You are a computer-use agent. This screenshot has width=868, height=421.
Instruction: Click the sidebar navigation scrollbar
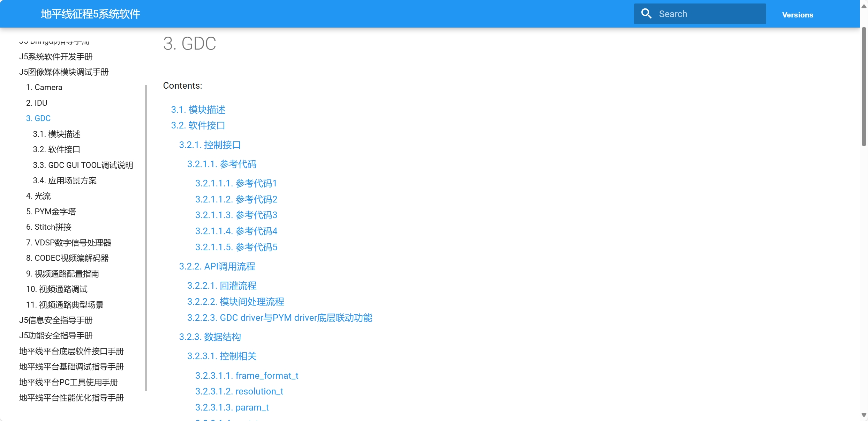pos(145,237)
